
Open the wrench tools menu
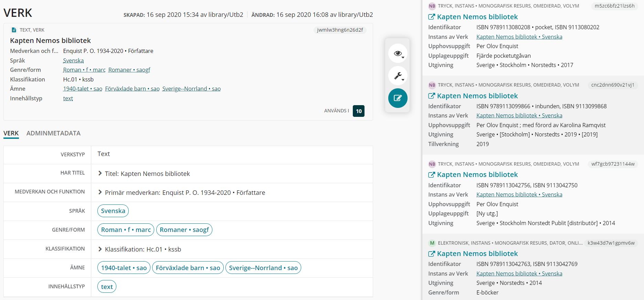(398, 76)
